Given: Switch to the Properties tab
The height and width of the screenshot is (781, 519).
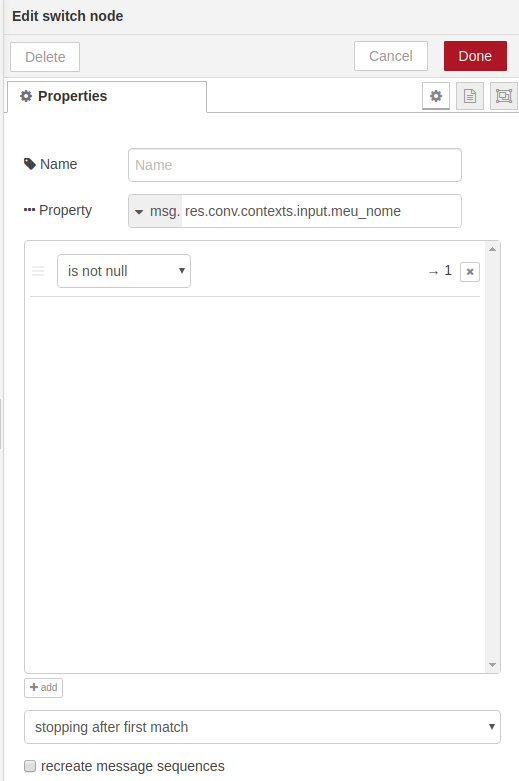Looking at the screenshot, I should [x=107, y=97].
